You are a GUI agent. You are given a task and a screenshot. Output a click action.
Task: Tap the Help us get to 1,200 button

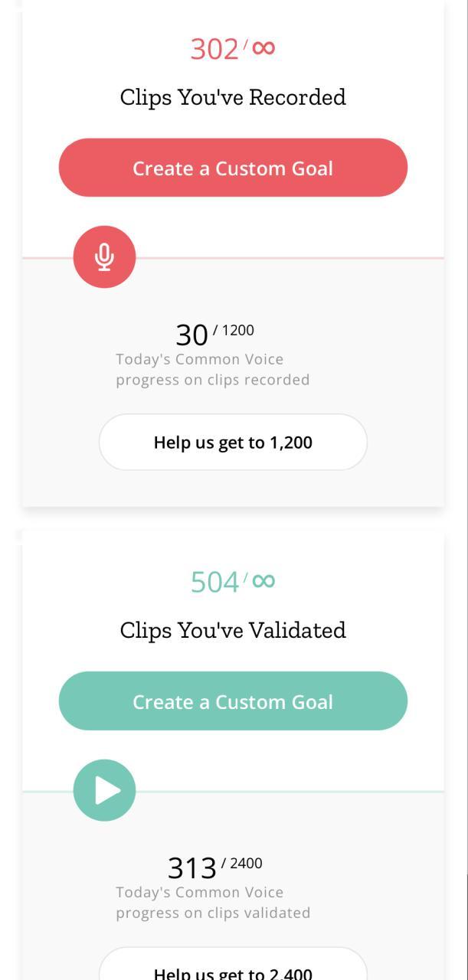coord(233,443)
